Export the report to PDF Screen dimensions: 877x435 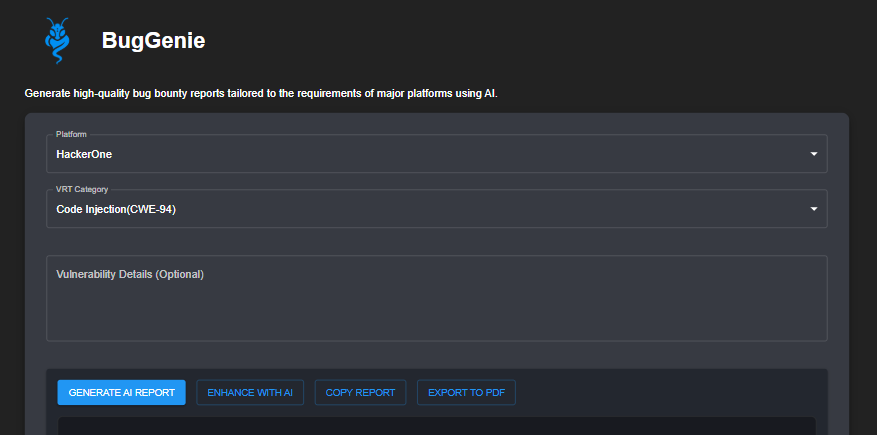click(466, 393)
